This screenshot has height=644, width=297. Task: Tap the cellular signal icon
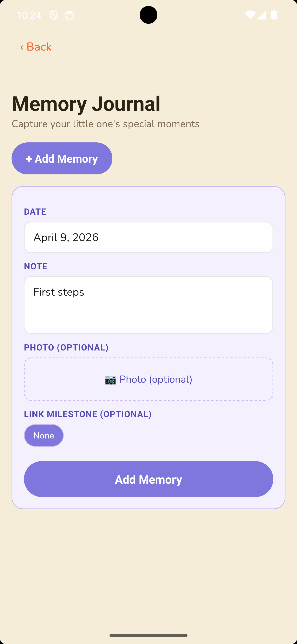click(261, 15)
